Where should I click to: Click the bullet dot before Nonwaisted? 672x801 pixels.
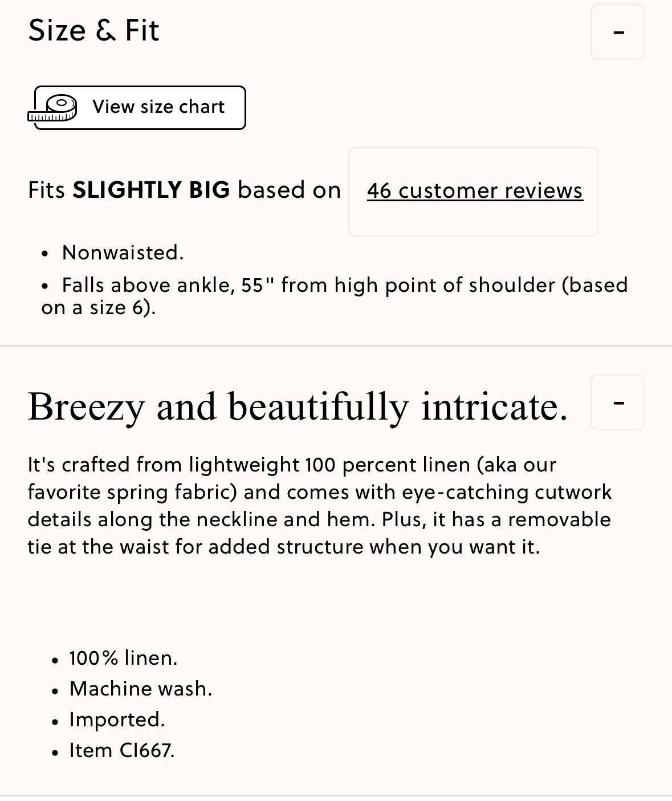45,254
